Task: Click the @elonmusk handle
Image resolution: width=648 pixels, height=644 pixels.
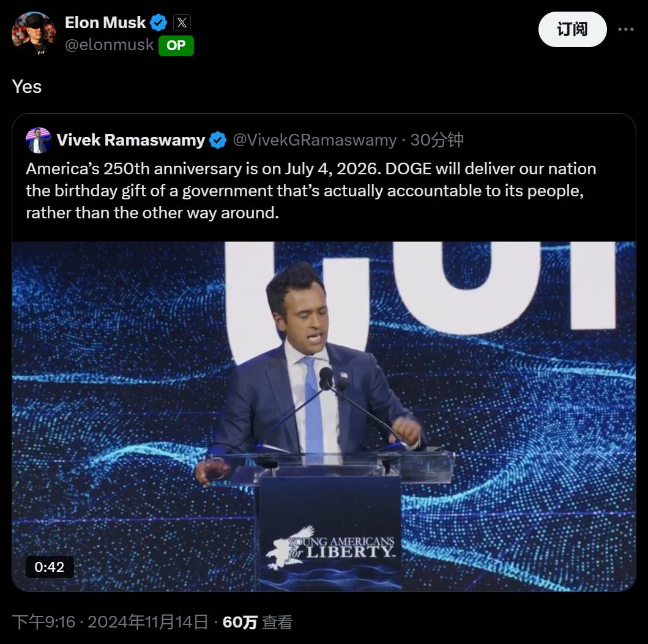Action: pos(109,45)
